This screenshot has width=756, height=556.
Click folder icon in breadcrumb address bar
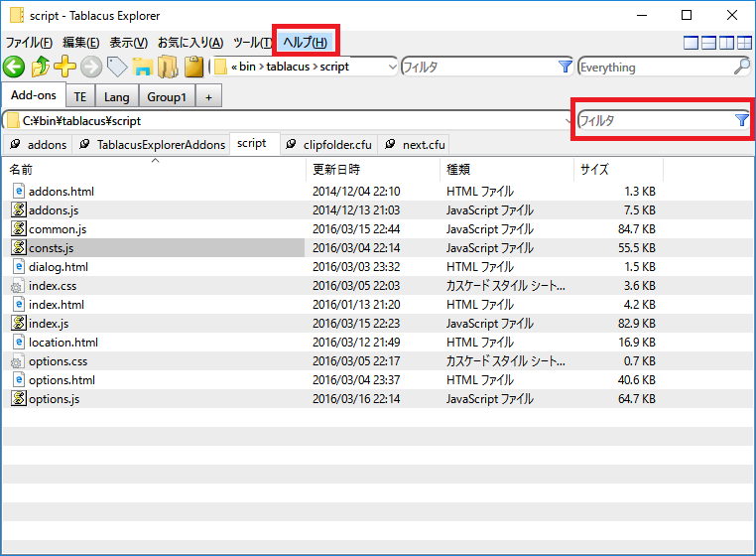(220, 67)
